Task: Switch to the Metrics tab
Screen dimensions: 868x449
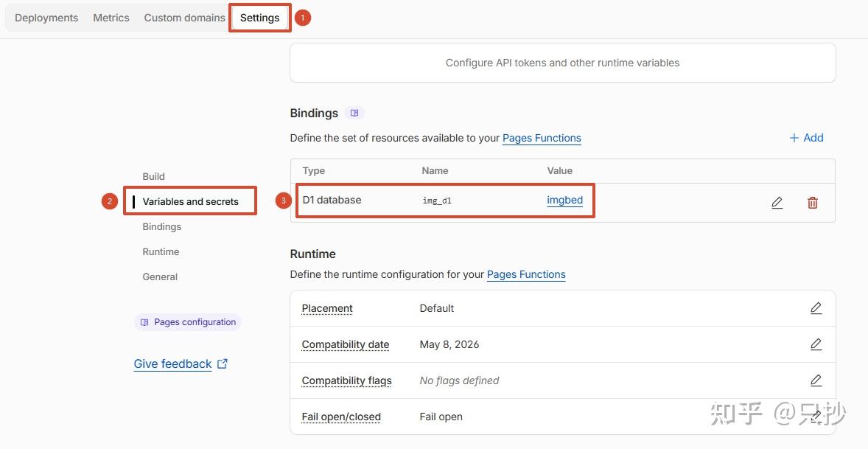Action: coord(111,18)
